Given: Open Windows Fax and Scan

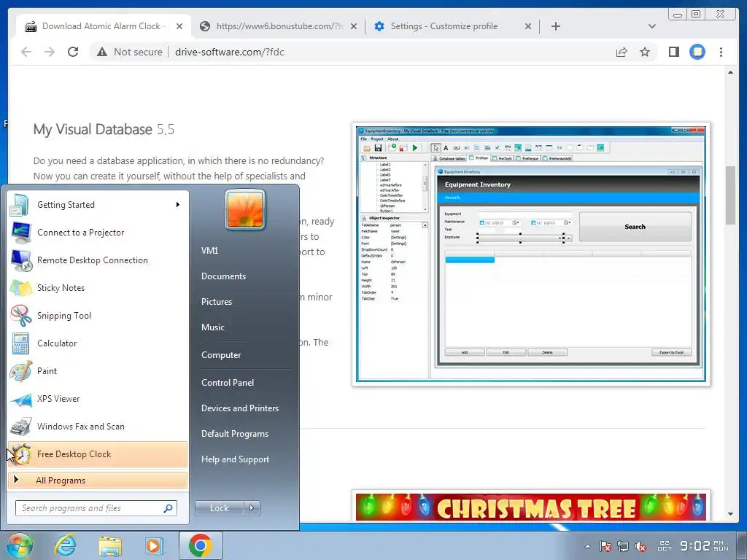Looking at the screenshot, I should (97, 426).
